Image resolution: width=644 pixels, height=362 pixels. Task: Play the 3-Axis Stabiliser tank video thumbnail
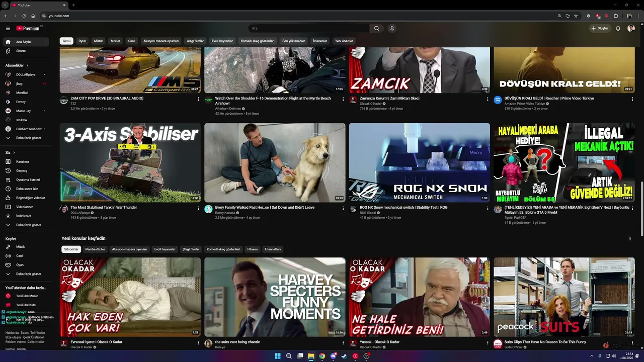(130, 162)
